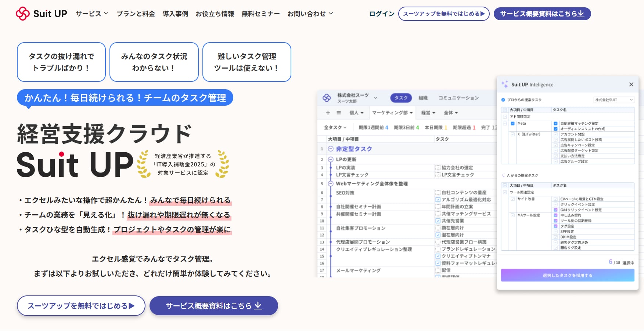Click the 期限超過 1 filter
Image resolution: width=644 pixels, height=331 pixels.
click(464, 127)
